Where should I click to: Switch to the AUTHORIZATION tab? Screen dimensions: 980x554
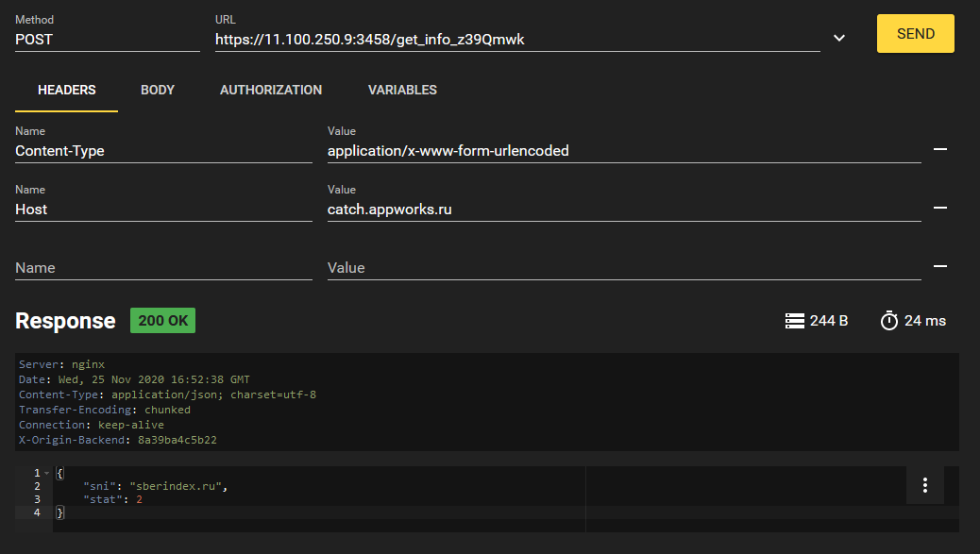[x=271, y=90]
